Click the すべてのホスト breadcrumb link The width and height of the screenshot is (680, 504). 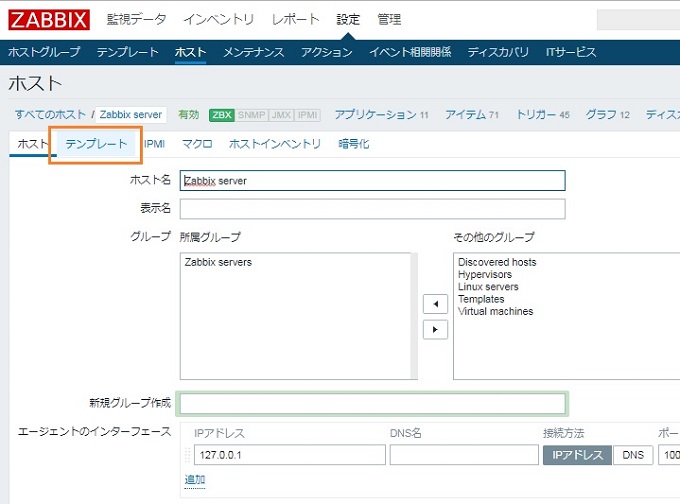click(x=51, y=115)
